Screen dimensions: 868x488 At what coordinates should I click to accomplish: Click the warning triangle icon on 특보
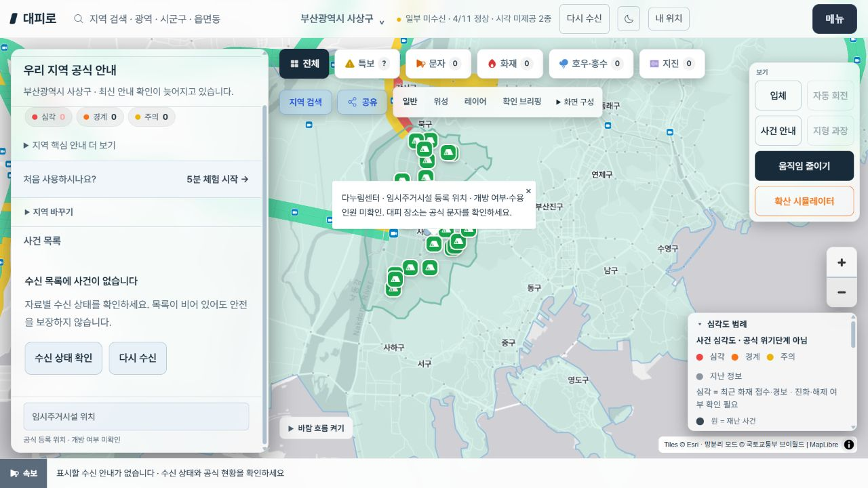coord(350,64)
